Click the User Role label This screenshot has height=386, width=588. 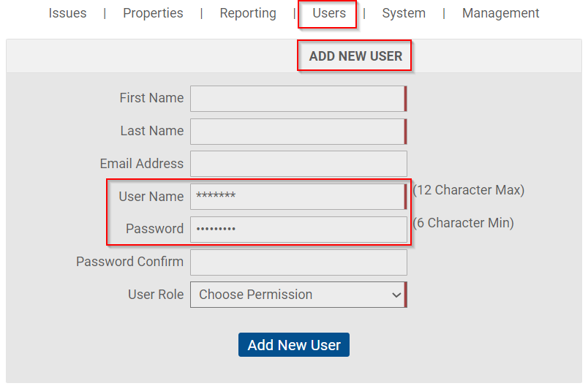click(x=156, y=295)
